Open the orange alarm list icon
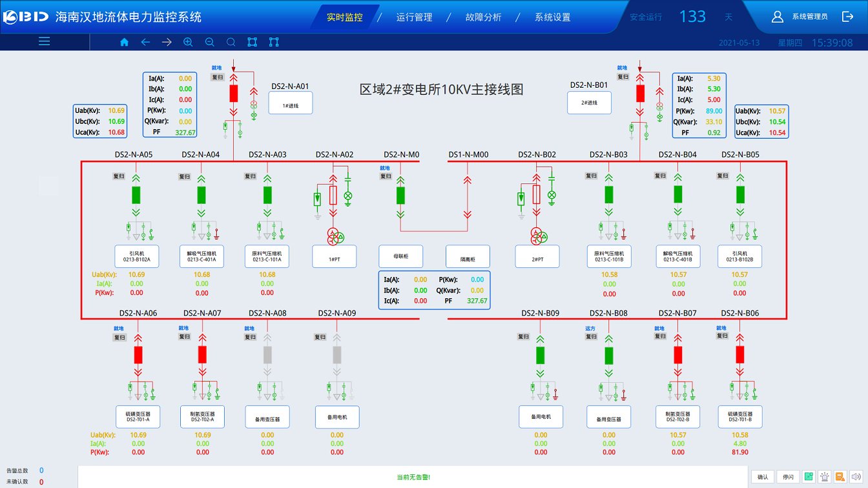Viewport: 868px width, 488px height. (x=840, y=477)
